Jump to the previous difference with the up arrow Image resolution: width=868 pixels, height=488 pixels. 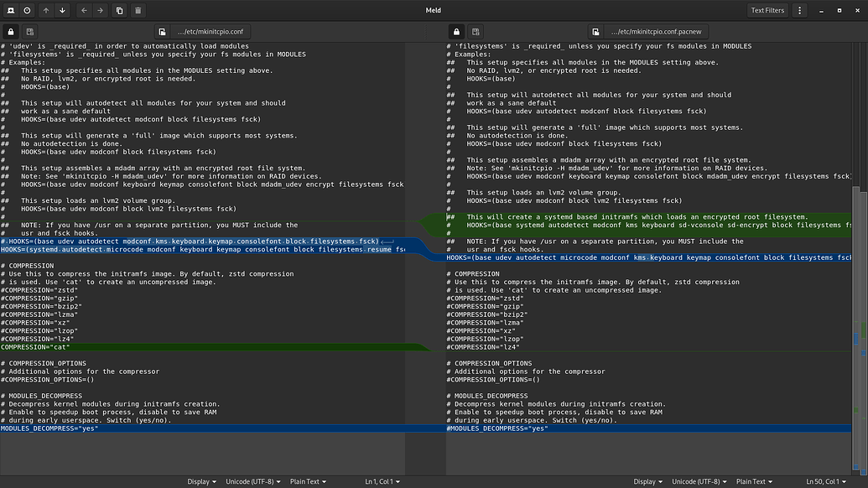47,10
